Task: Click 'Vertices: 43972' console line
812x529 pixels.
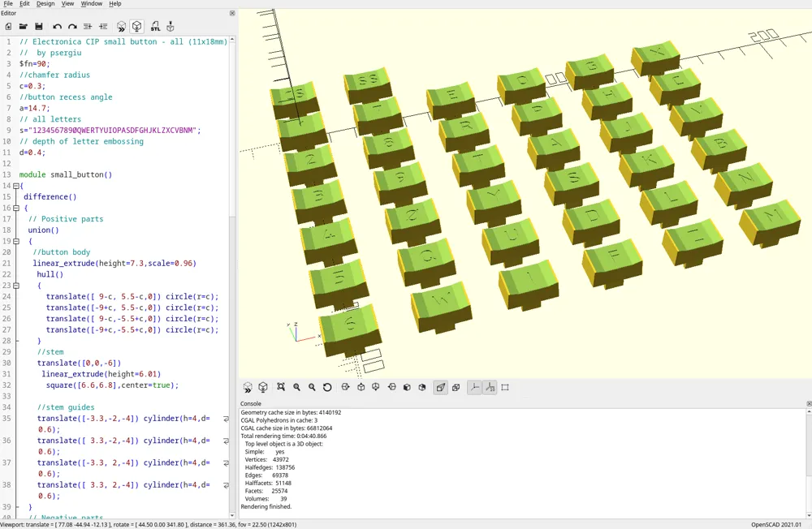Action: click(x=266, y=459)
